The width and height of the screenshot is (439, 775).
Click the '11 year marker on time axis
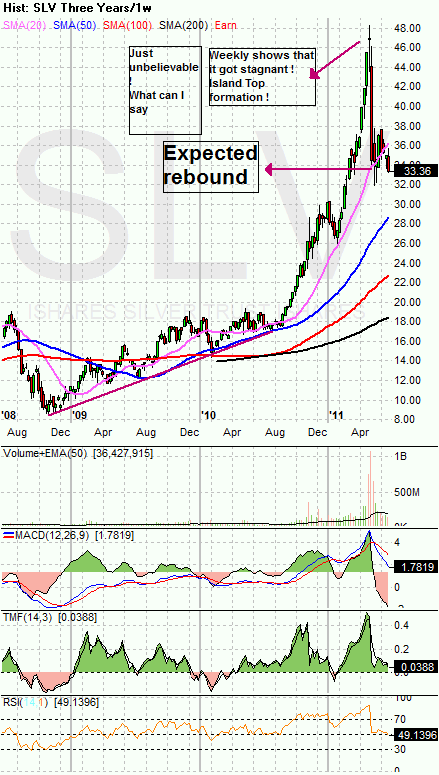[x=337, y=413]
